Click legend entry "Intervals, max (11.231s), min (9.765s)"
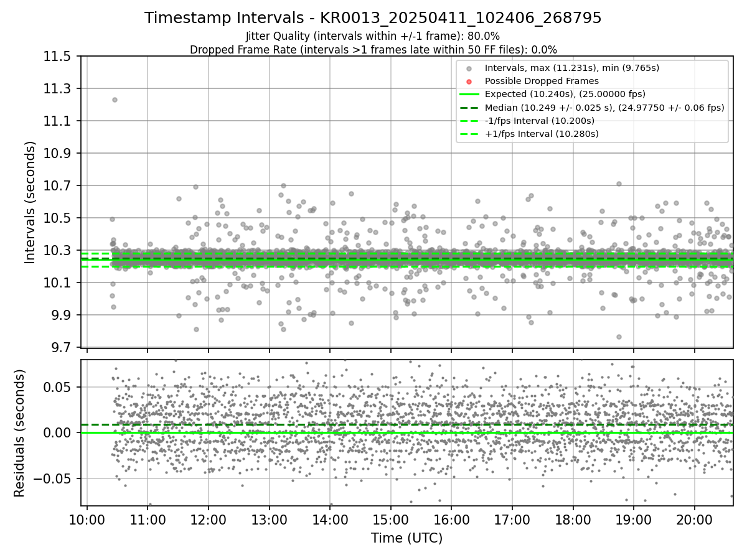The image size is (747, 560). coord(571,68)
